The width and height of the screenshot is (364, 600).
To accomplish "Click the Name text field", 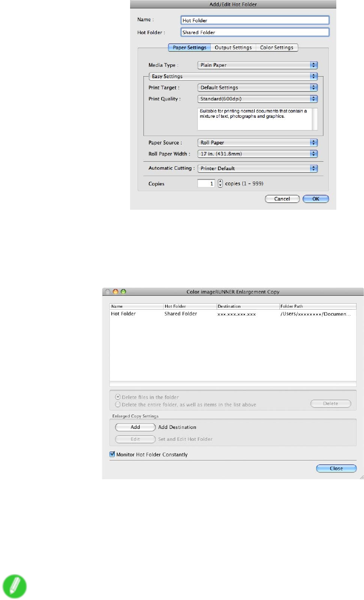I will (x=255, y=20).
